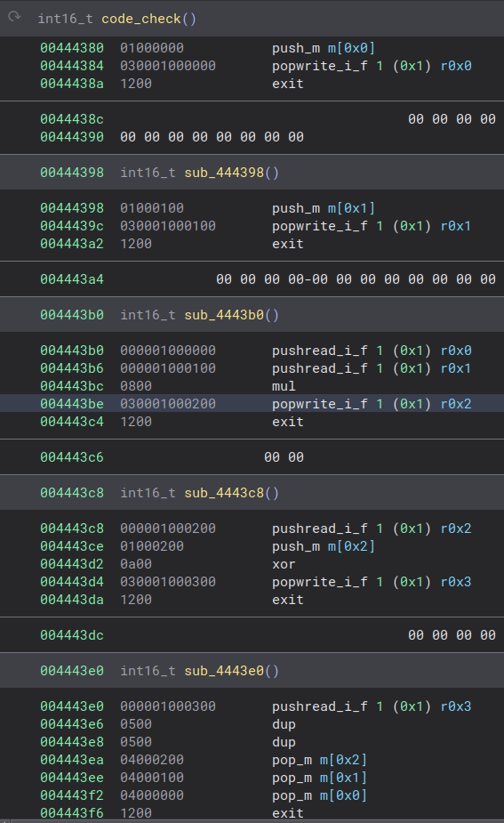Viewport: 504px width, 823px height.
Task: Click the refresh icon beside code_check
Action: point(14,17)
